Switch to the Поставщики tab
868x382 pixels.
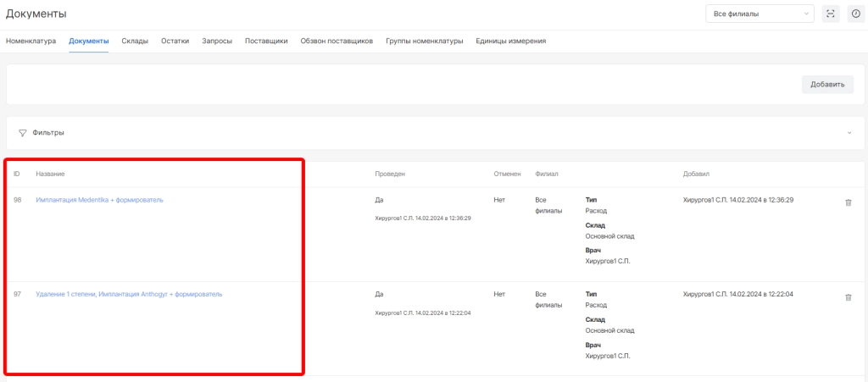click(x=266, y=41)
